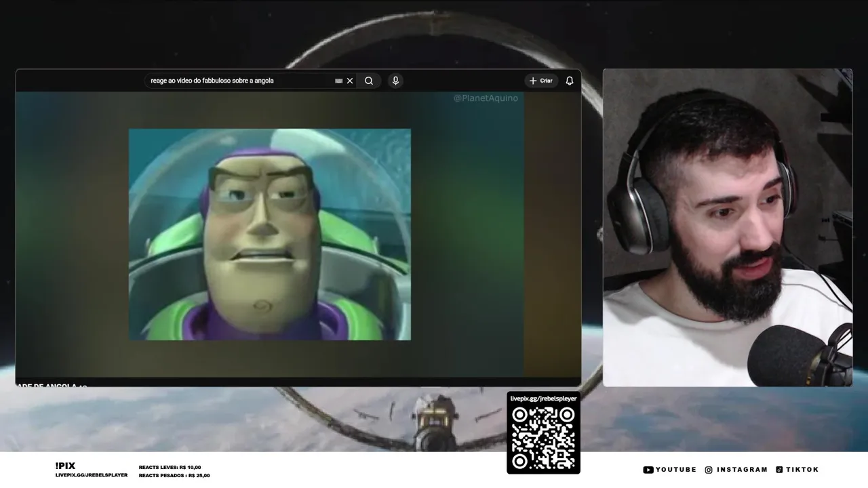Image resolution: width=868 pixels, height=488 pixels.
Task: Click the LIVEPIX.GG/JREBELSPLAYER text at bottom left
Action: coord(92,475)
